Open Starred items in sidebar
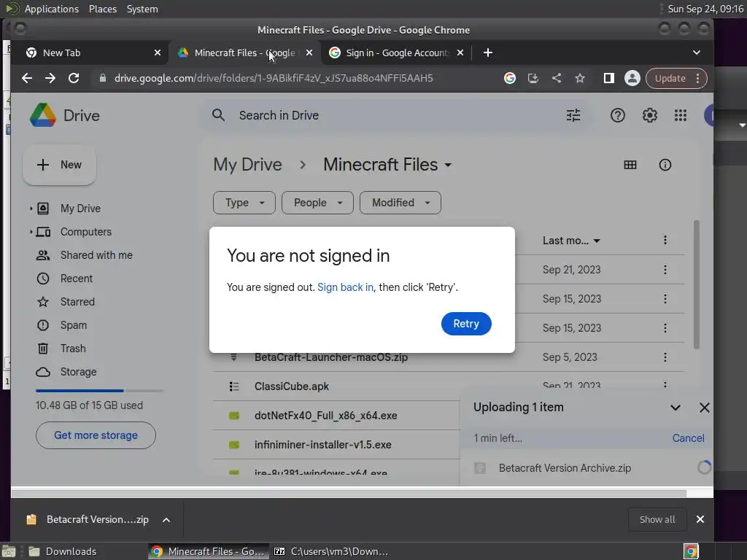Image resolution: width=747 pixels, height=560 pixels. (x=77, y=302)
